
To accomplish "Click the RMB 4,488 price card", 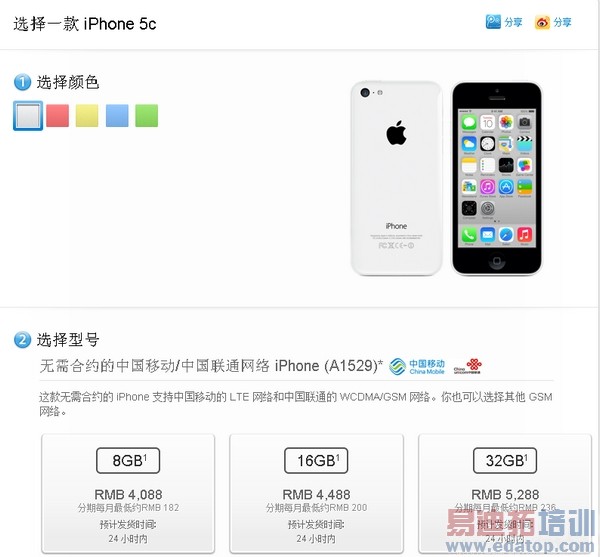I will 316,493.
